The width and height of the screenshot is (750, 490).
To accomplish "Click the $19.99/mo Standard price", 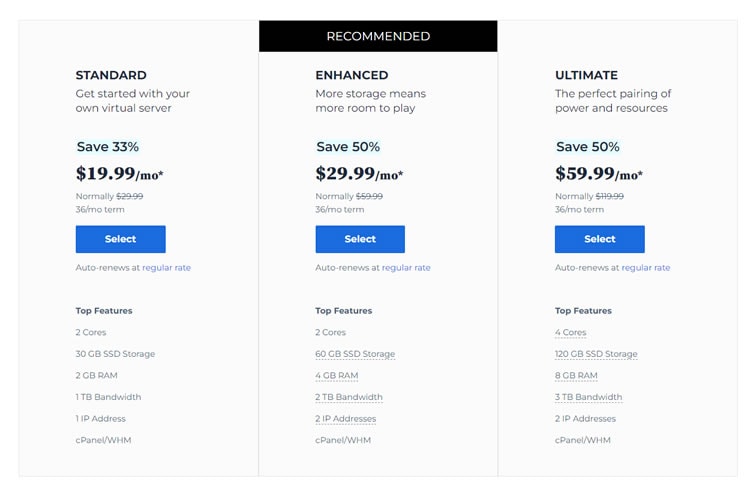I will pyautogui.click(x=120, y=173).
